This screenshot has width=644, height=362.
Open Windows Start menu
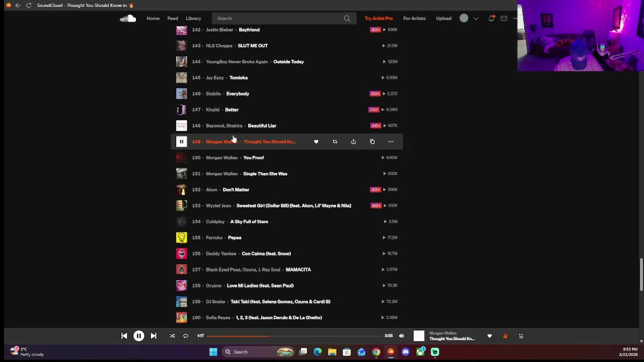tap(213, 352)
